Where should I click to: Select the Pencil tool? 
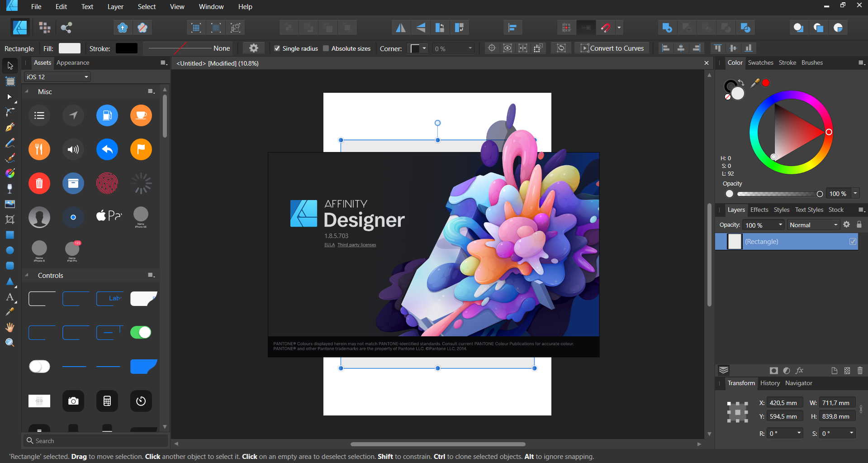(10, 143)
